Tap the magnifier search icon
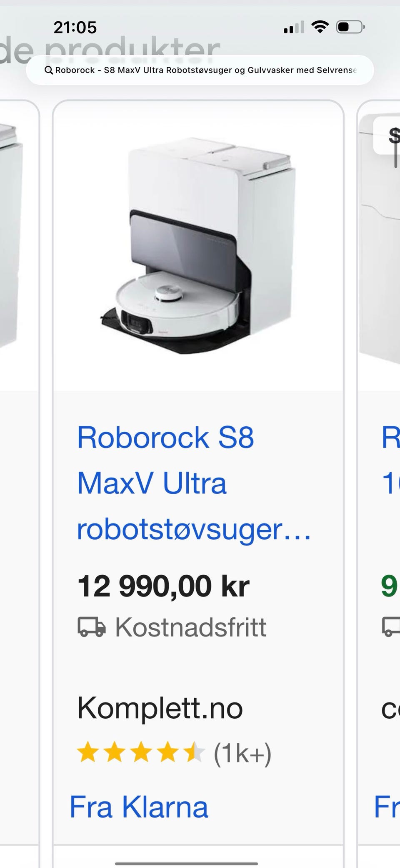400x868 pixels. tap(49, 70)
